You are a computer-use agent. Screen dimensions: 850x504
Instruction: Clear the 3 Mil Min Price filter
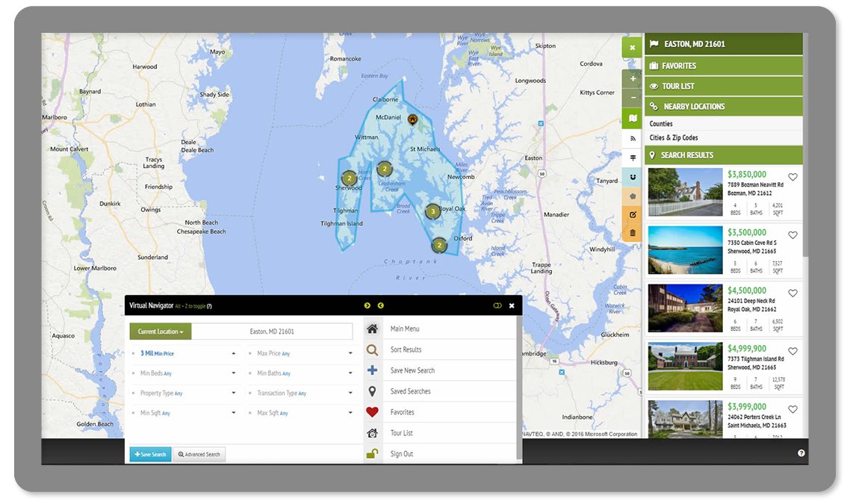tap(134, 353)
